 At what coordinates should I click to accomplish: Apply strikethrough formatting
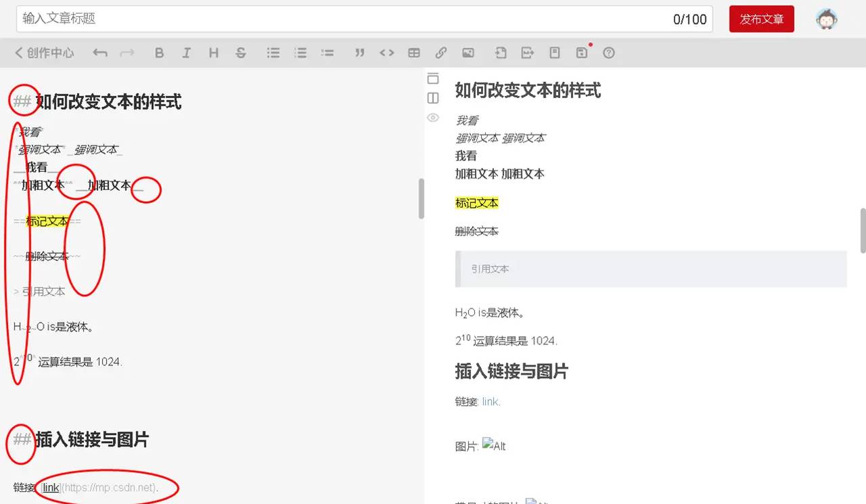pyautogui.click(x=241, y=52)
